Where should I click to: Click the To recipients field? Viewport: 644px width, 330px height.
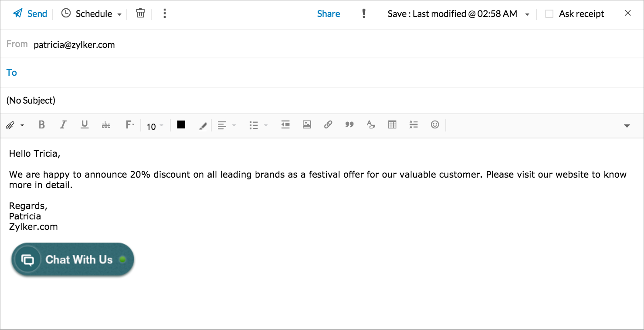(305, 73)
